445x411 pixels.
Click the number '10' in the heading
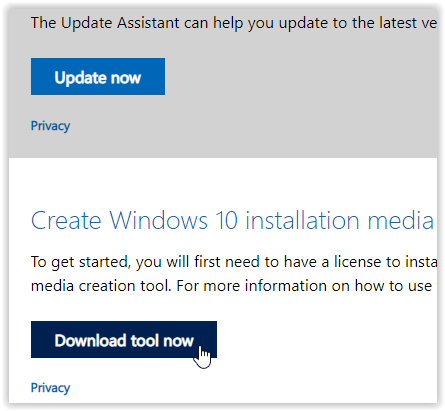pyautogui.click(x=227, y=221)
